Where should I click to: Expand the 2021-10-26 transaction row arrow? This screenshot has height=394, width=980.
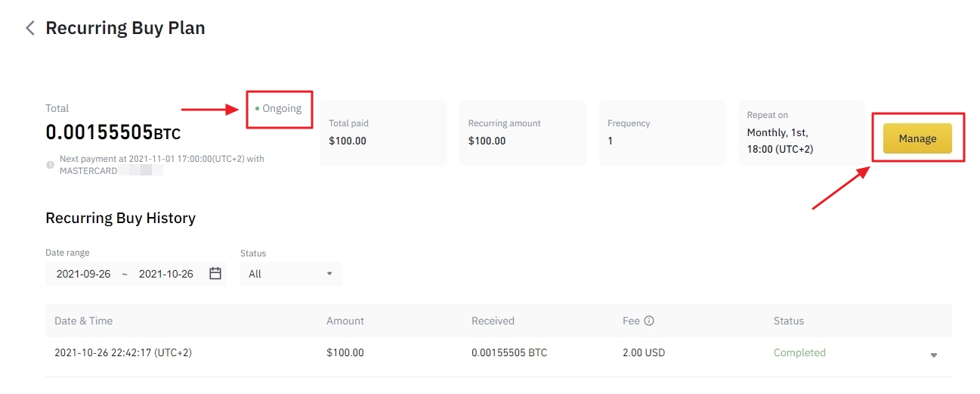[x=934, y=355]
